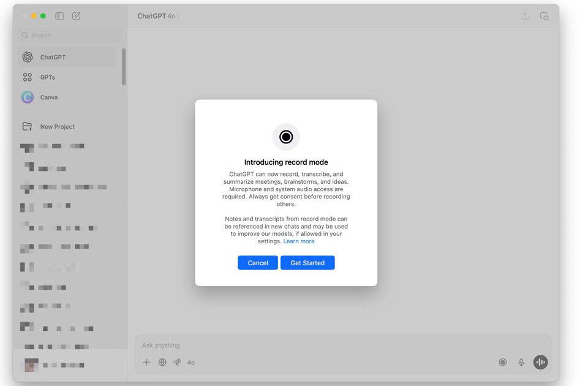Screen dimensions: 588x386
Task: Start voice mode with waveform button
Action: [x=540, y=362]
